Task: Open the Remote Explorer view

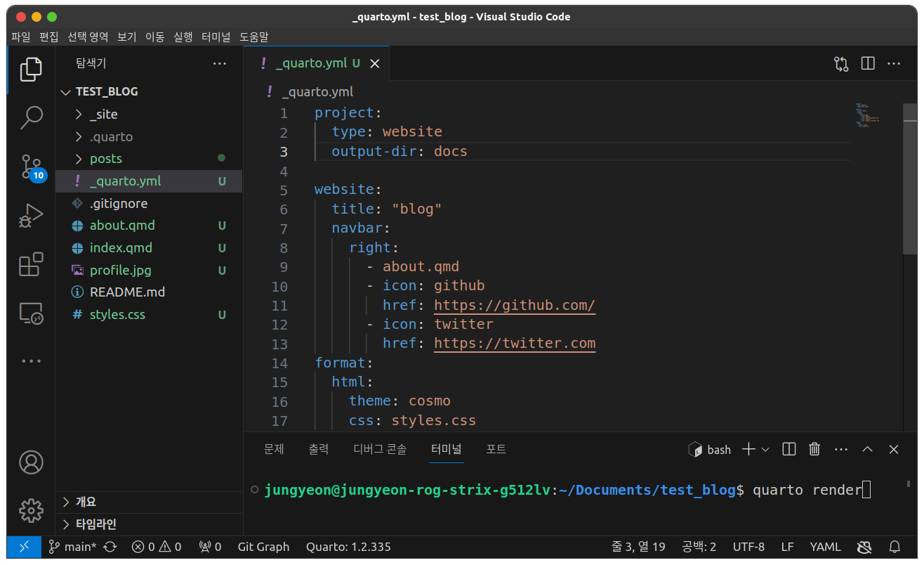Action: click(31, 313)
